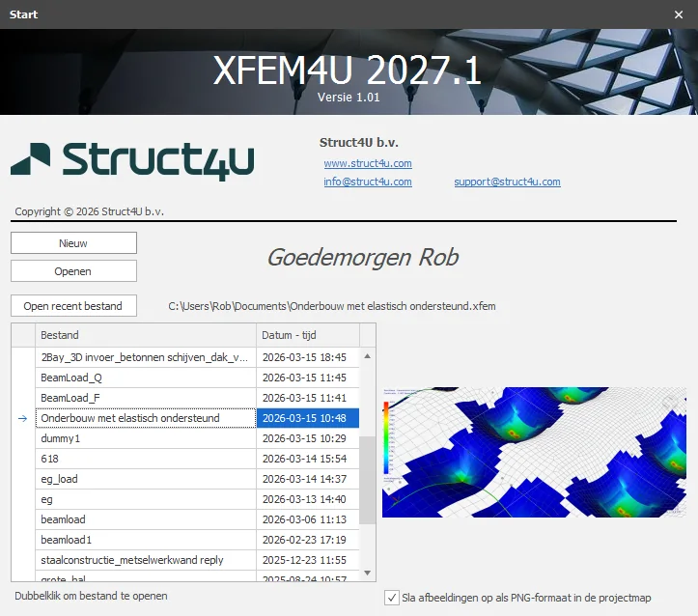Viewport: 698px width, 616px height.
Task: Select Onderbouw met elastisch ondersteund file
Action: pos(146,418)
